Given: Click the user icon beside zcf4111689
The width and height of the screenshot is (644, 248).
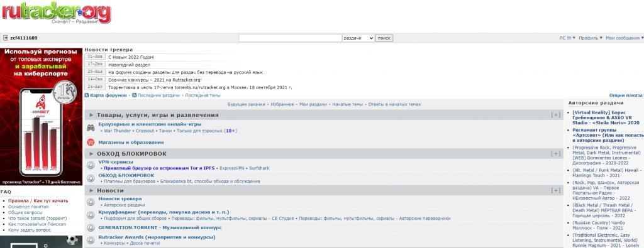Looking at the screenshot, I should [5, 38].
